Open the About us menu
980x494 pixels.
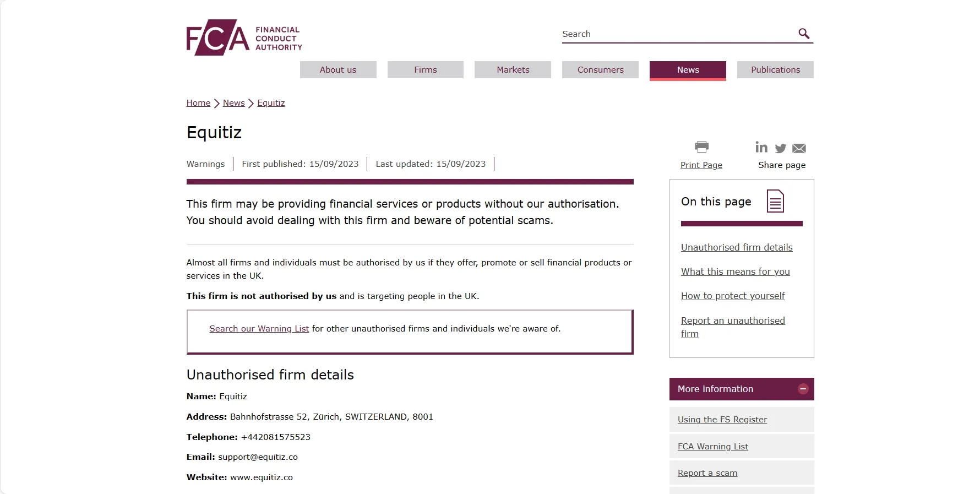(x=338, y=69)
